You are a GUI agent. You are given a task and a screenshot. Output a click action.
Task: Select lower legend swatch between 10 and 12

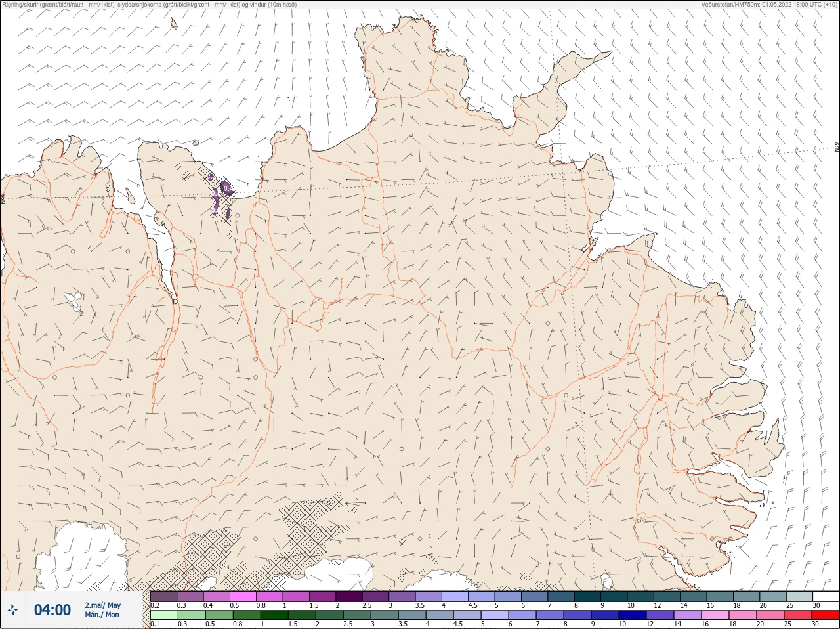[x=633, y=615]
